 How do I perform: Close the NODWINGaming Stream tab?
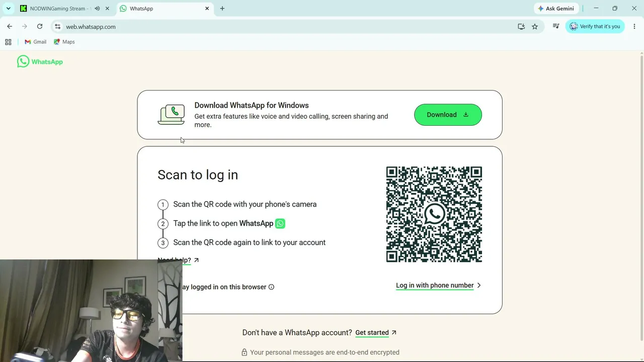pyautogui.click(x=107, y=9)
